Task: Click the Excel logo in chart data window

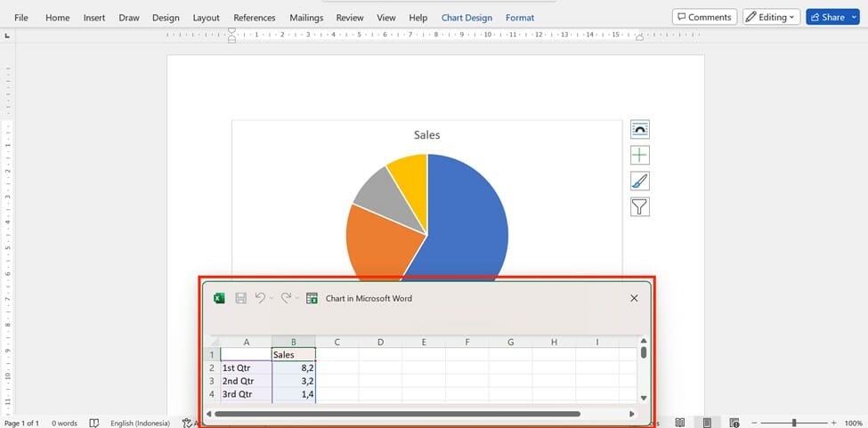Action: point(219,298)
